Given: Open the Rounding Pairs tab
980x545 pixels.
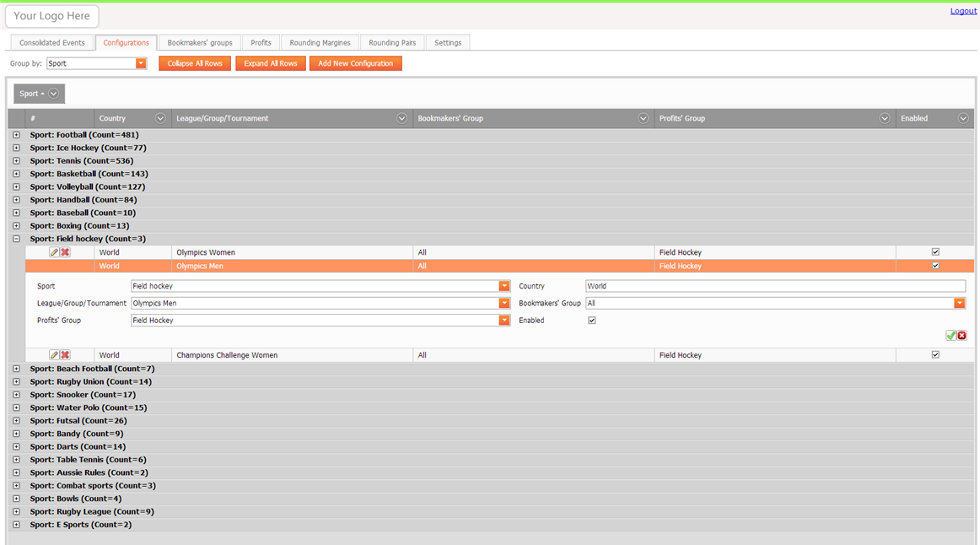Looking at the screenshot, I should 392,43.
